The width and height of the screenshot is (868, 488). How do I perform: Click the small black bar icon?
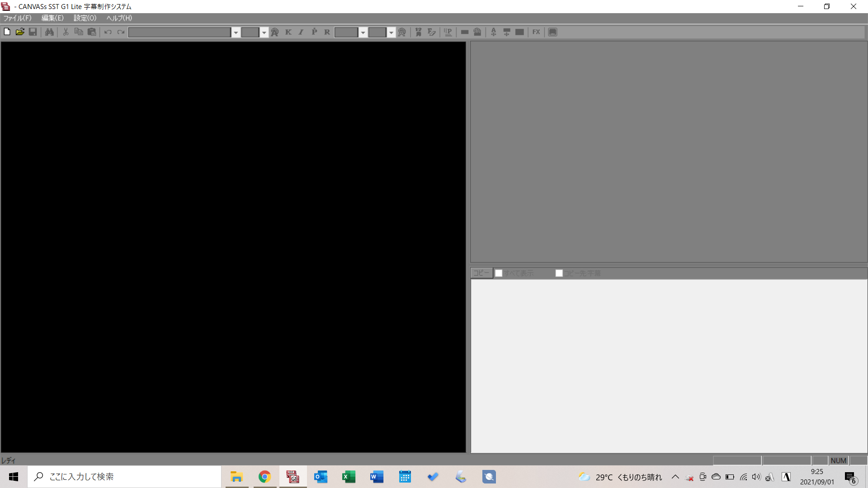465,32
